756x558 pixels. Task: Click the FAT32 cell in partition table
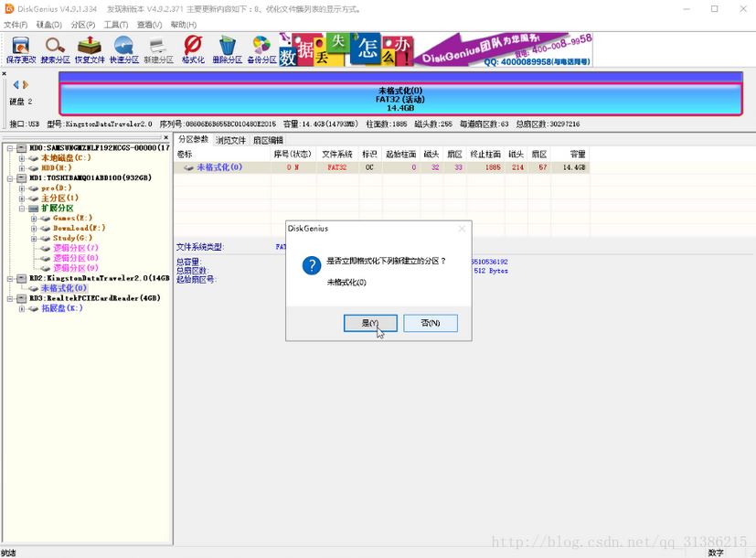[x=337, y=167]
